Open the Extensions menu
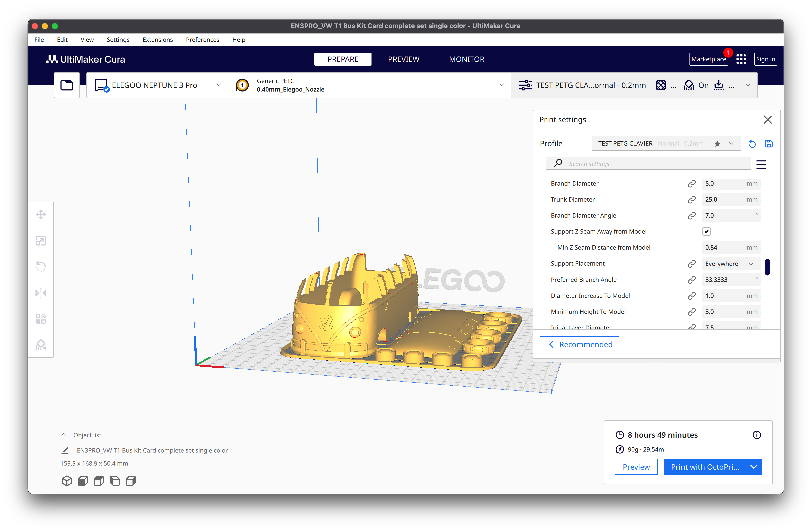This screenshot has width=812, height=531. click(157, 40)
